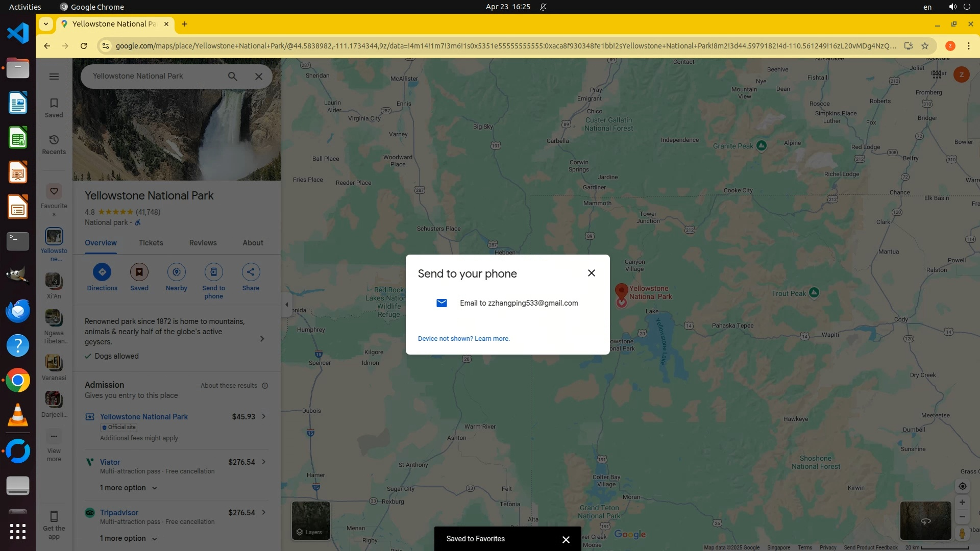Screen dimensions: 980x551
Task: Expand the park description chevron
Action: click(262, 339)
